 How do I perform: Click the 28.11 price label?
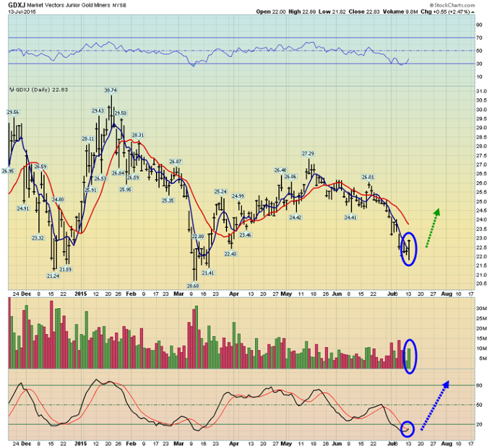point(88,139)
